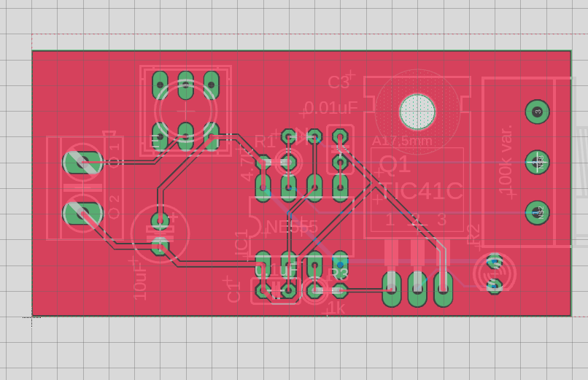This screenshot has width=588, height=380.
Task: Select the 100k var. label text
Action: (506, 160)
